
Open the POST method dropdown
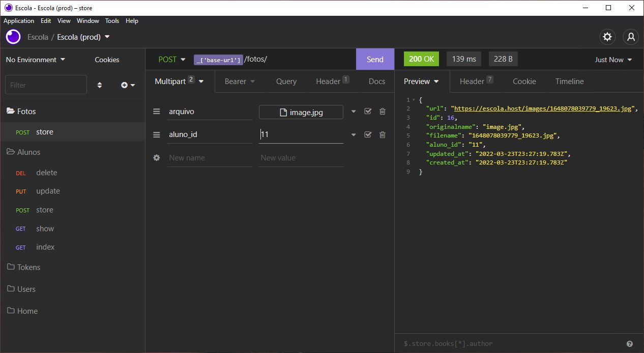pyautogui.click(x=171, y=59)
